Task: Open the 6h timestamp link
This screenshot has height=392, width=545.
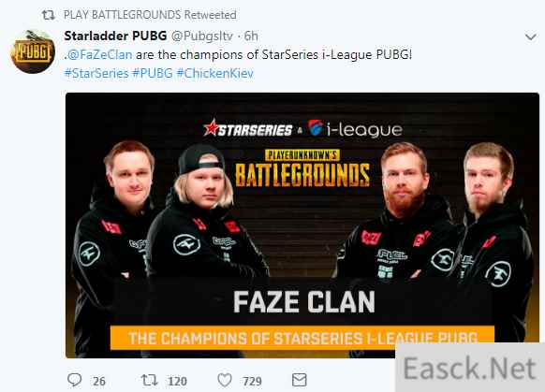Action: [x=251, y=36]
